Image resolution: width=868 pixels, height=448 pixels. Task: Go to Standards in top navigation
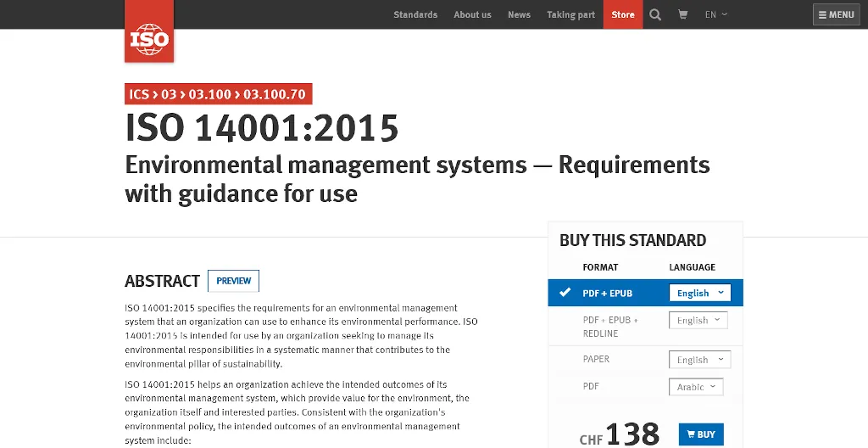coord(415,15)
